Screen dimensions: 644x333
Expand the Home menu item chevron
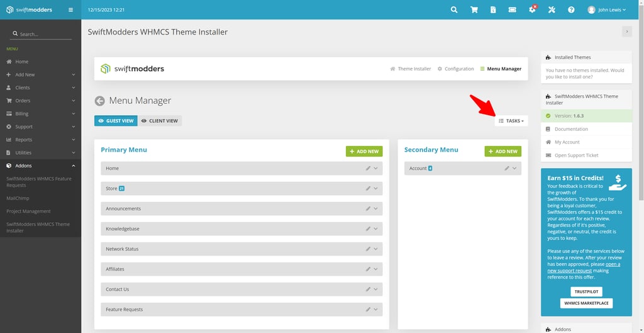[375, 168]
